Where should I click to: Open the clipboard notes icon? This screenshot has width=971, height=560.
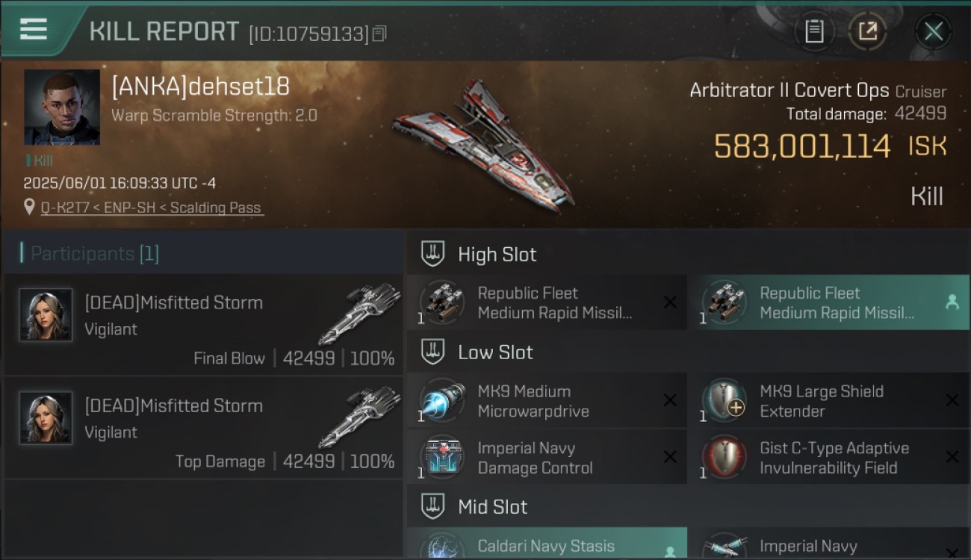coord(814,31)
